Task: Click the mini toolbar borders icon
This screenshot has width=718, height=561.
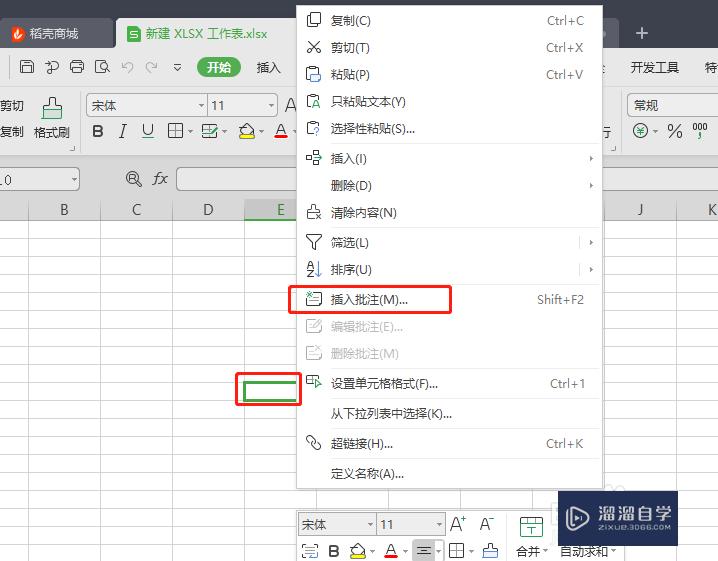Action: 456,550
